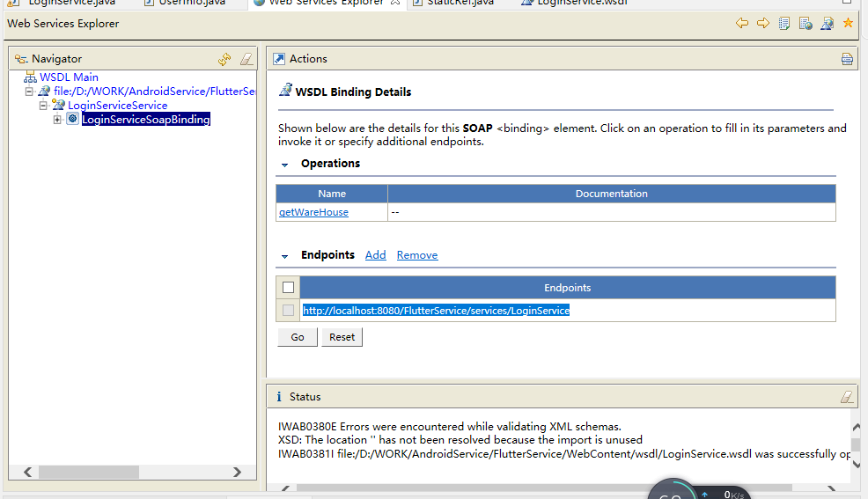Click the Status pane scroll-down arrow

click(x=857, y=465)
